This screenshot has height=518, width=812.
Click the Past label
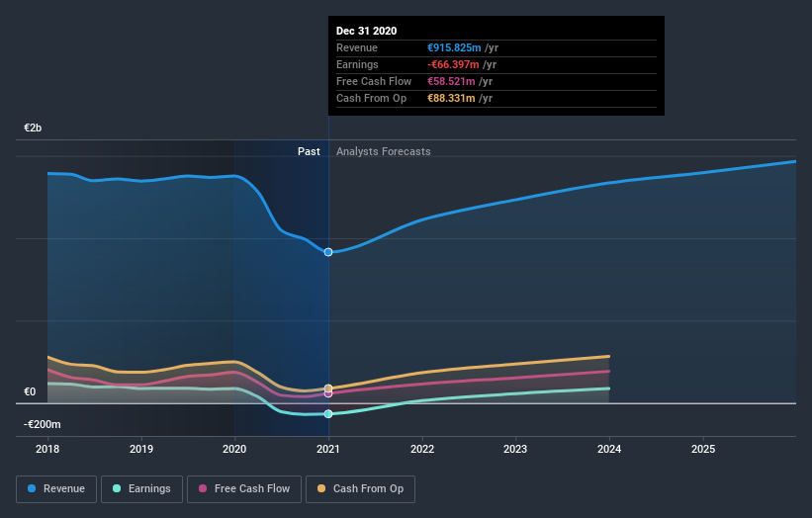[x=309, y=151]
